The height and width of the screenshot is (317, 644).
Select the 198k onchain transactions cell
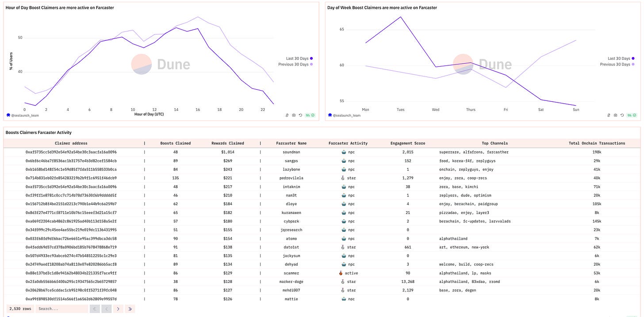597,152
